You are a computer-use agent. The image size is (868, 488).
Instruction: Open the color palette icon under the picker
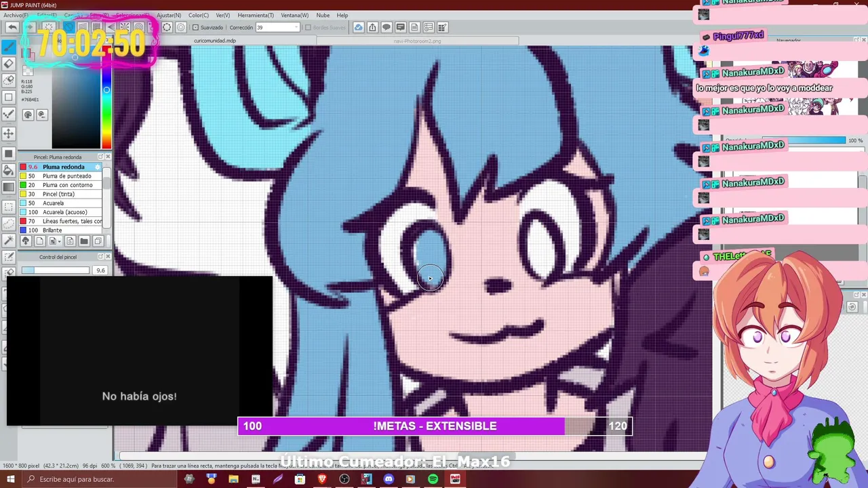click(28, 115)
